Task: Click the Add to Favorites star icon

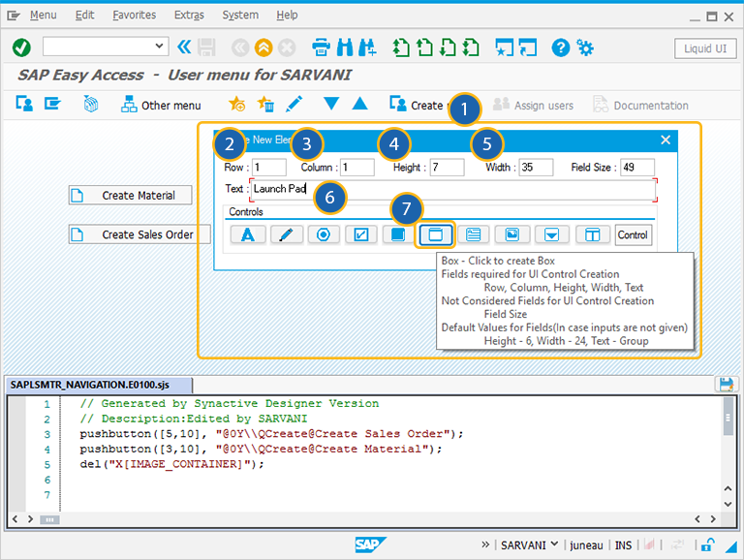Action: tap(236, 104)
